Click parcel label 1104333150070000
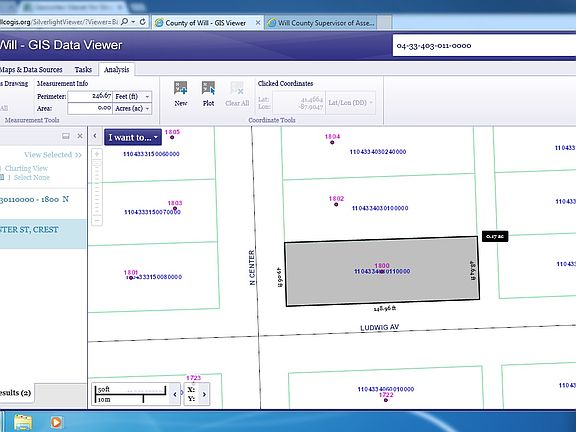The height and width of the screenshot is (432, 576). (152, 212)
